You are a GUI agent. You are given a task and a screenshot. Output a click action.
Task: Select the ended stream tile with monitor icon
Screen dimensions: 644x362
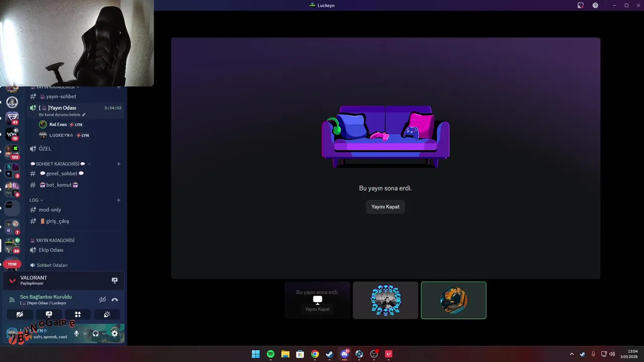point(317,300)
